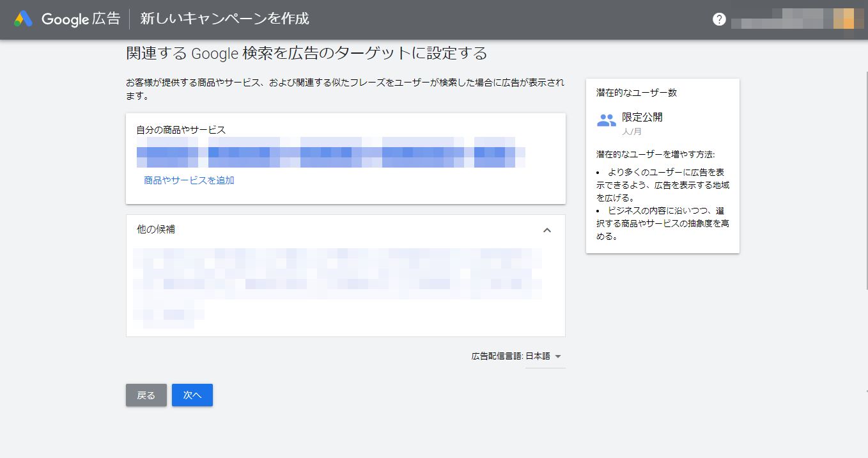
Task: Click the Google 広告 header text
Action: click(81, 19)
